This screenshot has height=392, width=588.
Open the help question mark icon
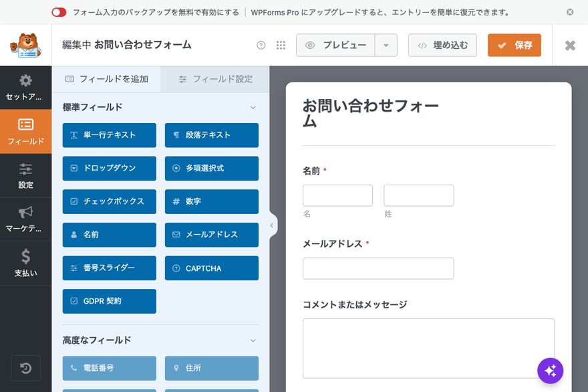pyautogui.click(x=261, y=45)
